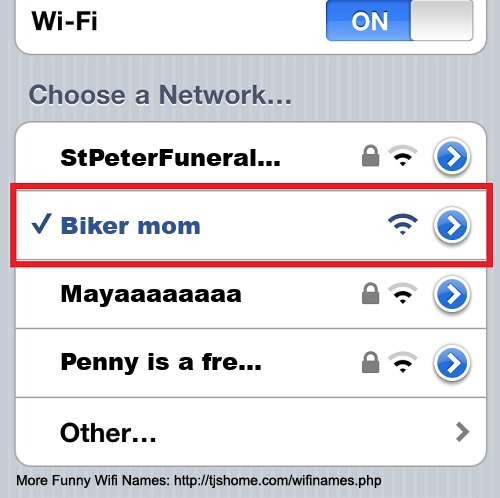Open details arrow for Penny is a fre network

click(x=452, y=363)
